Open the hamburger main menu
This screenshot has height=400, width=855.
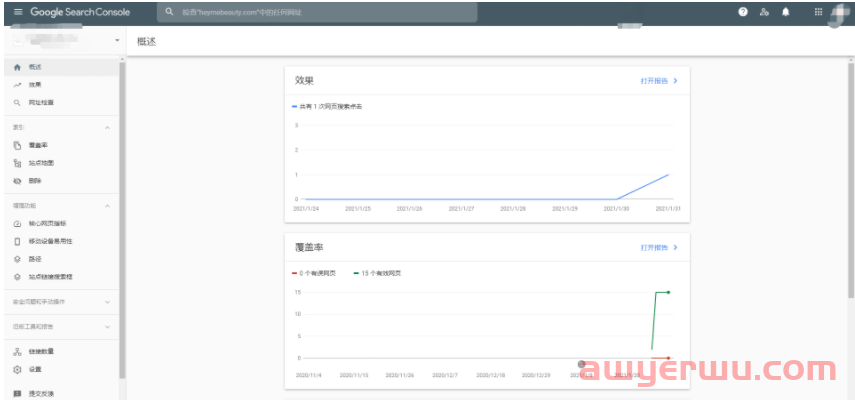click(x=18, y=12)
